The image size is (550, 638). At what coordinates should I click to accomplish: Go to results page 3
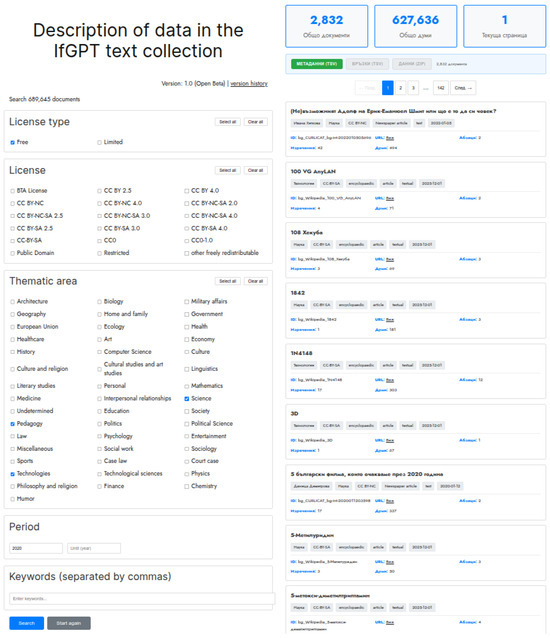413,88
